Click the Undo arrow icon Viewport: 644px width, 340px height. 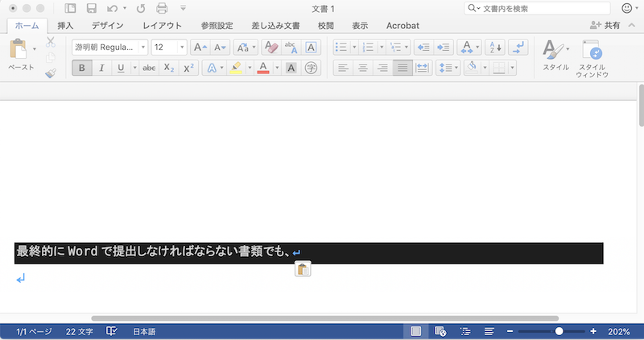tap(112, 8)
